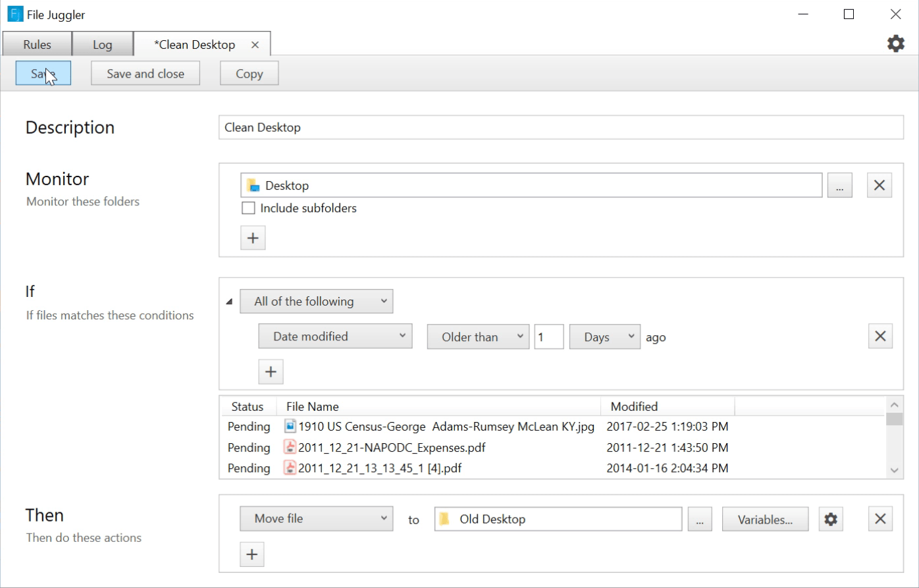Click the days number field containing 1
Viewport: 919px width, 588px height.
549,336
